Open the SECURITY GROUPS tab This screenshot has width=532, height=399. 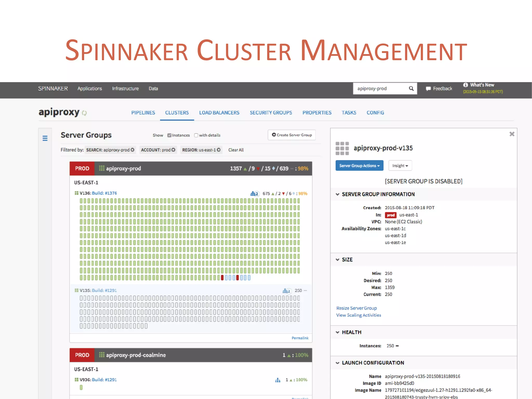tap(271, 113)
